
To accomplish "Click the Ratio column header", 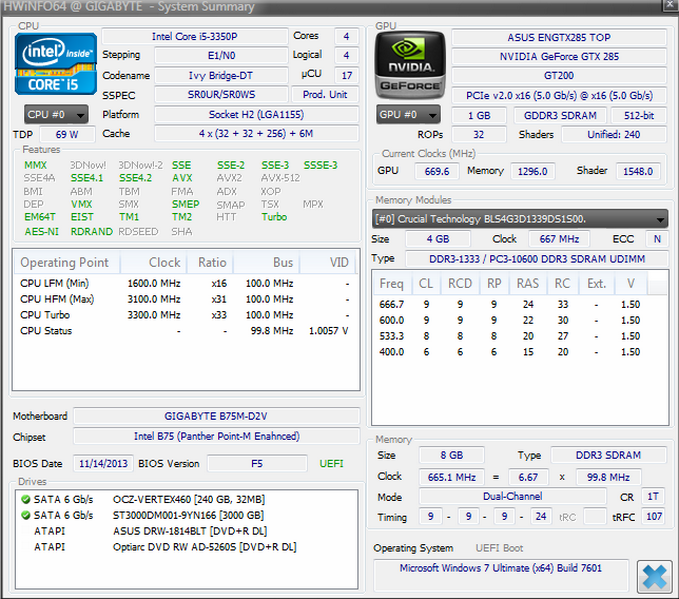I will 210,262.
